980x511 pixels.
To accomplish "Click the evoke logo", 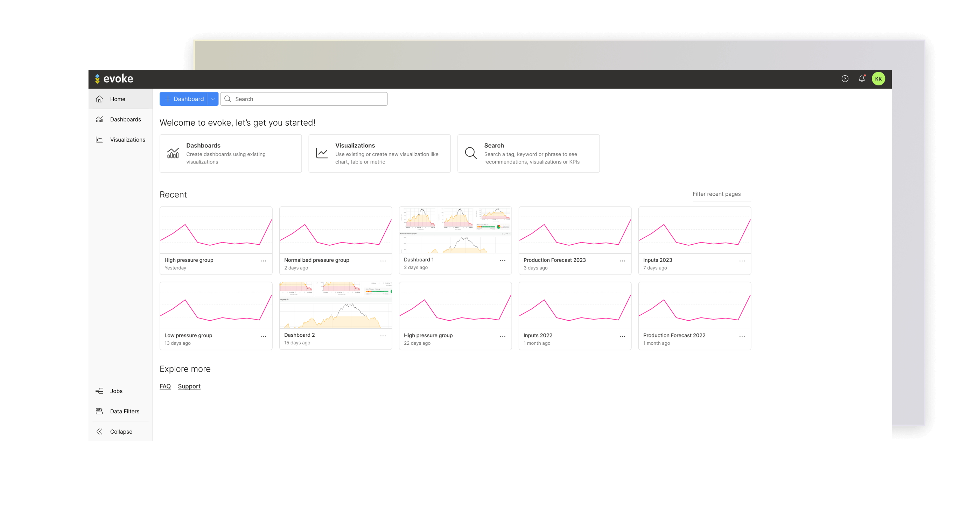I will click(x=114, y=79).
